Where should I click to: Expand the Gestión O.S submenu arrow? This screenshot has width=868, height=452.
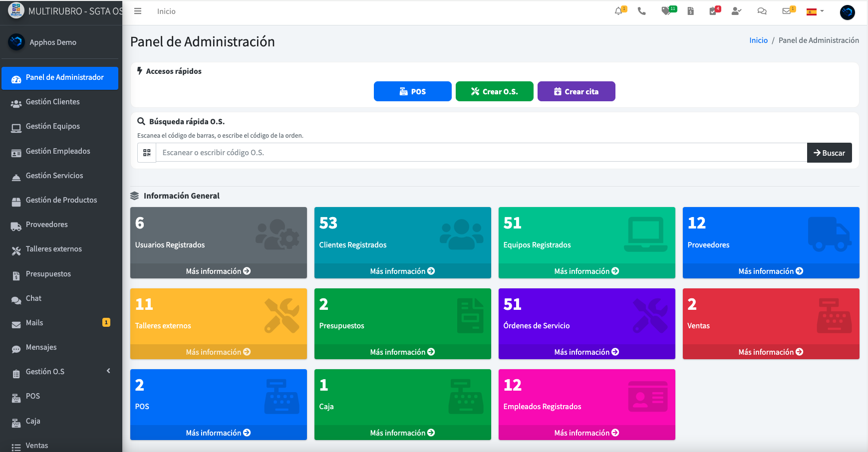(x=108, y=371)
